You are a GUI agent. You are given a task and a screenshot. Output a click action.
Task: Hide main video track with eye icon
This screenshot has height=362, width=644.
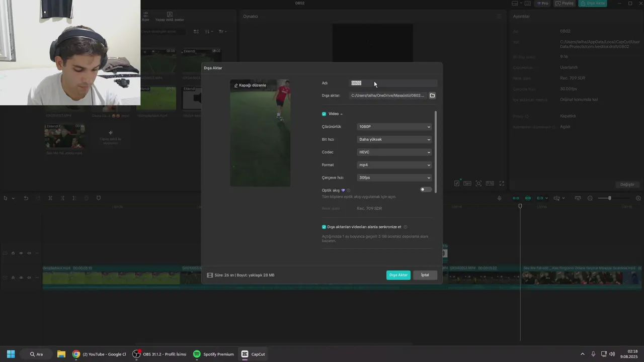click(21, 278)
